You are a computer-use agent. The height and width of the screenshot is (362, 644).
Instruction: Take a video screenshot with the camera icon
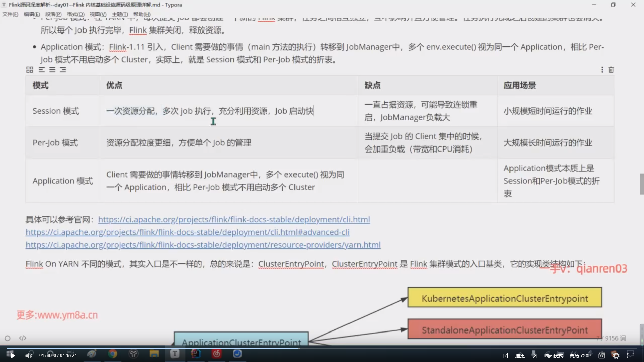pos(602,356)
